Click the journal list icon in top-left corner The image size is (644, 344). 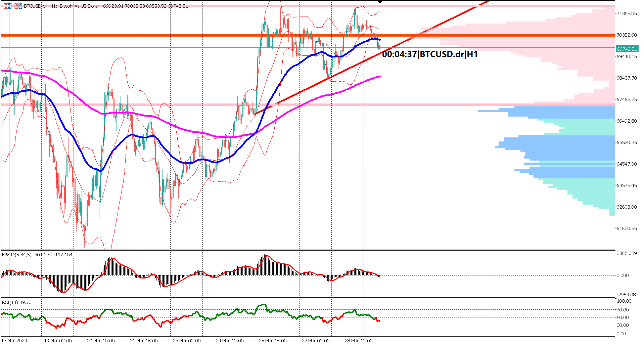pos(8,6)
